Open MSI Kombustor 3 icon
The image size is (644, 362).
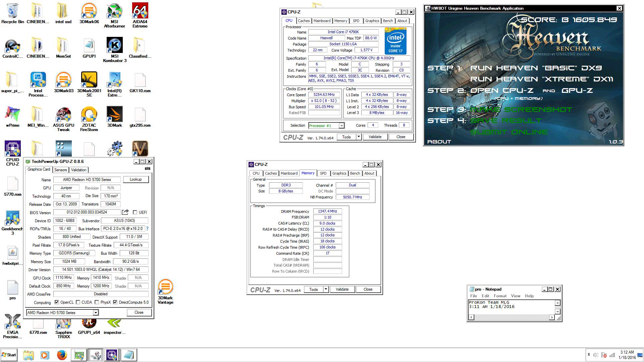click(114, 50)
